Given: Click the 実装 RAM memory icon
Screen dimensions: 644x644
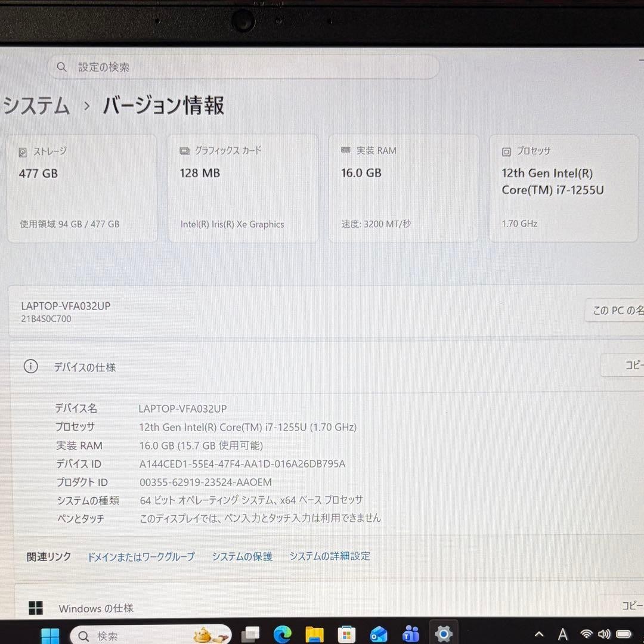Looking at the screenshot, I should (345, 151).
